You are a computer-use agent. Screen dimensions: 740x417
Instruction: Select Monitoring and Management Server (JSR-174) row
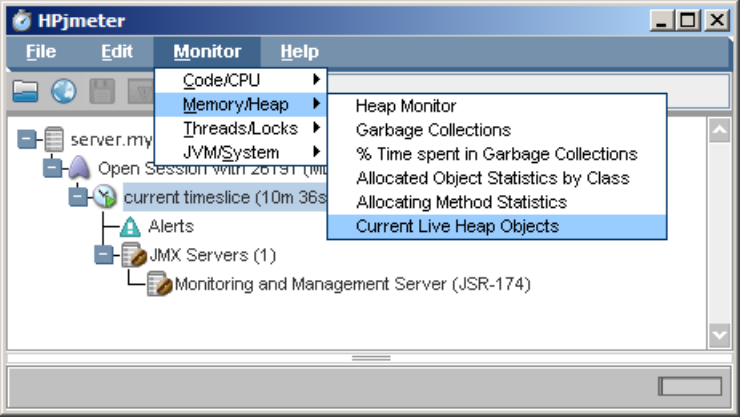pyautogui.click(x=353, y=284)
